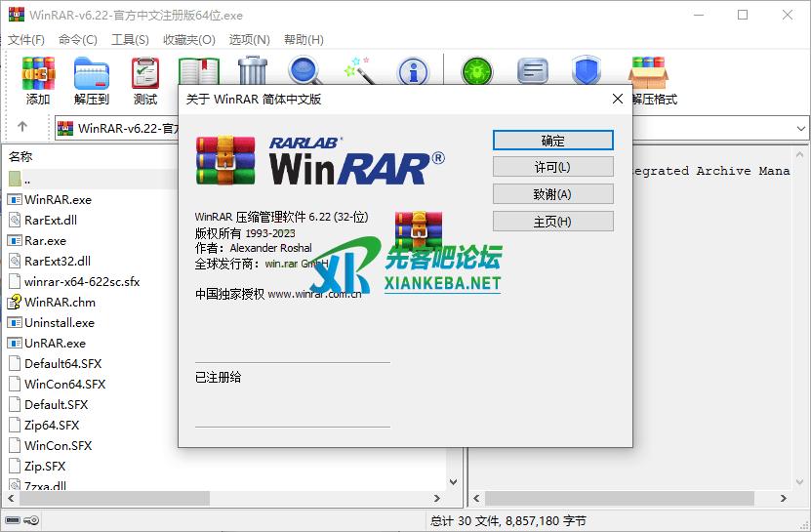Open the 选项(N) menu
811x532 pixels.
(249, 40)
